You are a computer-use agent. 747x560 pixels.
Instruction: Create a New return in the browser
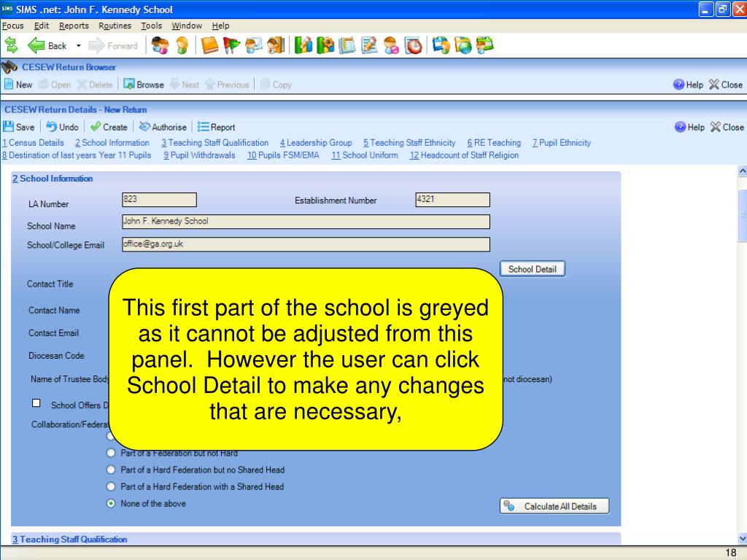[x=18, y=85]
